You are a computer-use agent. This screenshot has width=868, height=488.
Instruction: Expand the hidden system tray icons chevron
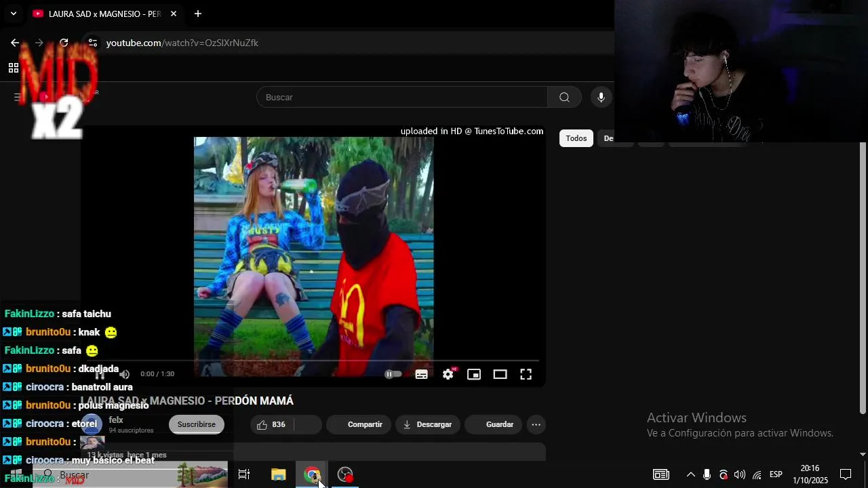(690, 474)
